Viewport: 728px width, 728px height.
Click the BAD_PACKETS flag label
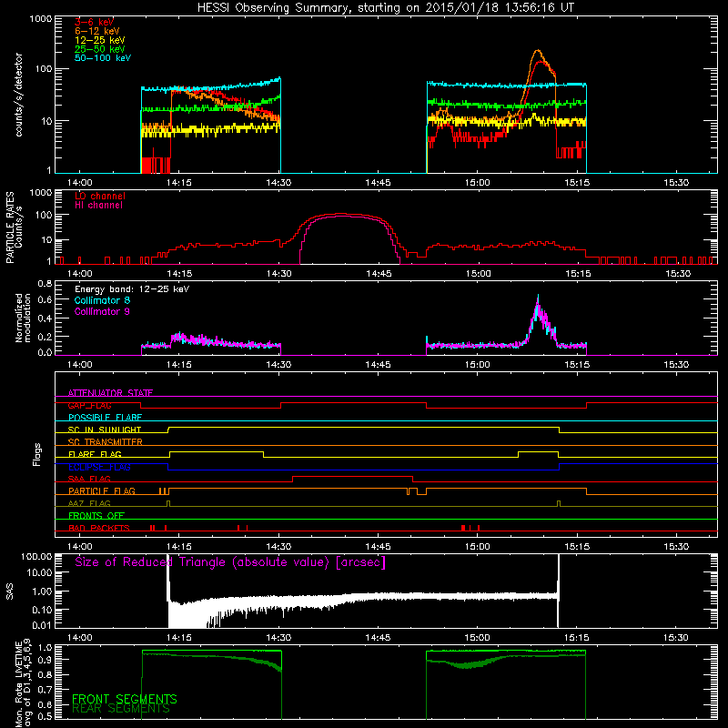99,529
